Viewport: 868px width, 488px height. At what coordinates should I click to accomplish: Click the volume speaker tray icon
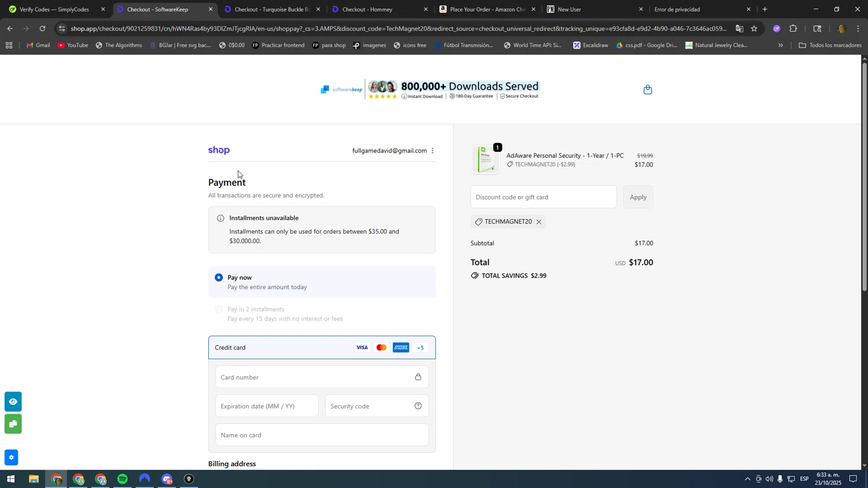769,479
